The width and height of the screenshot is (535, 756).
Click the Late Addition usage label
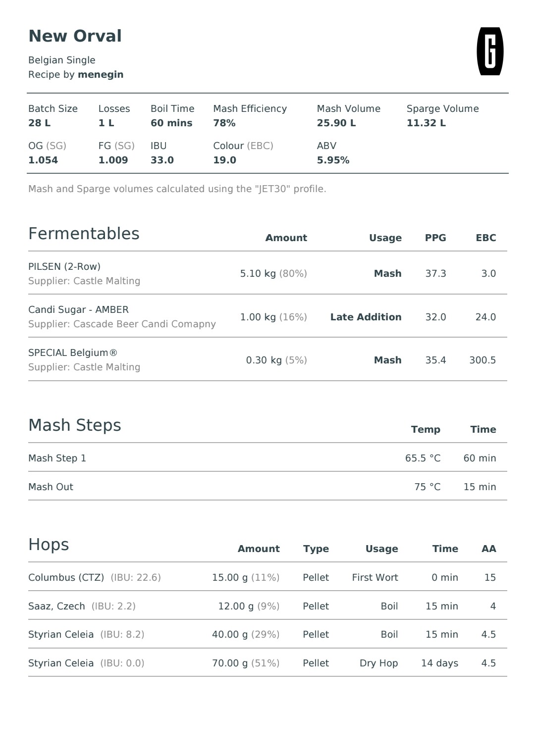pos(366,317)
